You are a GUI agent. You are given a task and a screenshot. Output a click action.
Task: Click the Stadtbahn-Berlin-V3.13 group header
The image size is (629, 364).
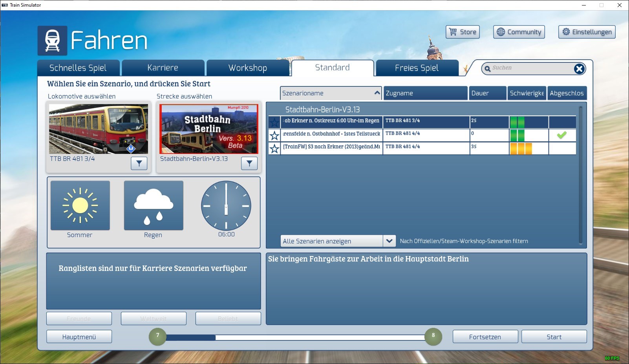tap(322, 110)
